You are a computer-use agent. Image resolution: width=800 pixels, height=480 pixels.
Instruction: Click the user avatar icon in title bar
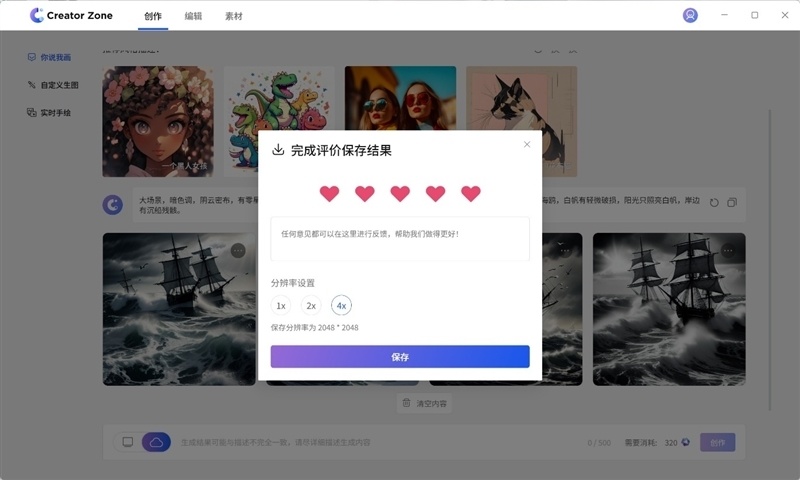point(690,15)
